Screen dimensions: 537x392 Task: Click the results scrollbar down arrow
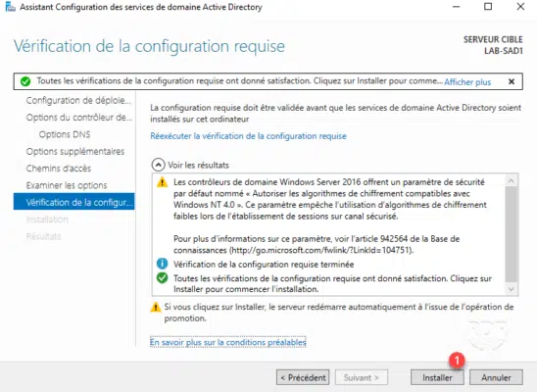click(x=511, y=289)
